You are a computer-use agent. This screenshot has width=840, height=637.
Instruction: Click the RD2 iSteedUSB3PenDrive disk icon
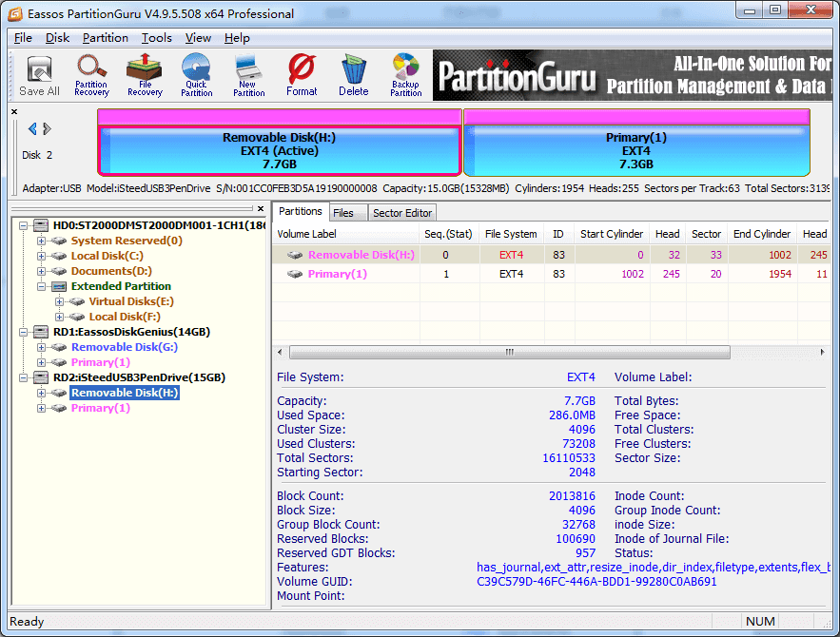tap(41, 377)
